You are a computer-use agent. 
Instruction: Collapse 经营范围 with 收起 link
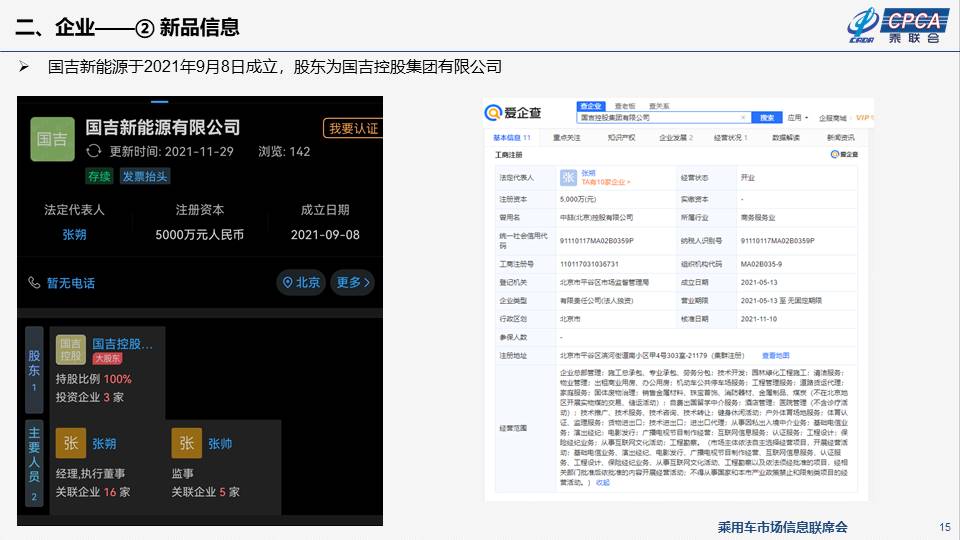tap(602, 482)
